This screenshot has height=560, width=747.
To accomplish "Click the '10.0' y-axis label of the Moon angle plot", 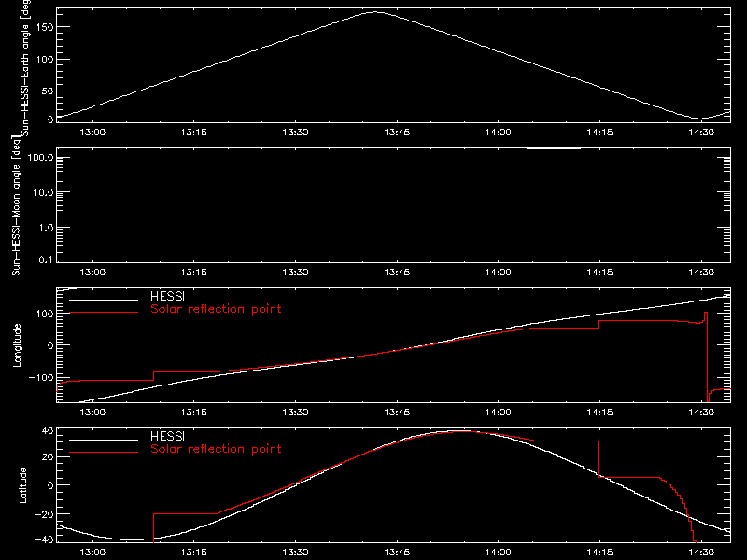I will coord(44,192).
